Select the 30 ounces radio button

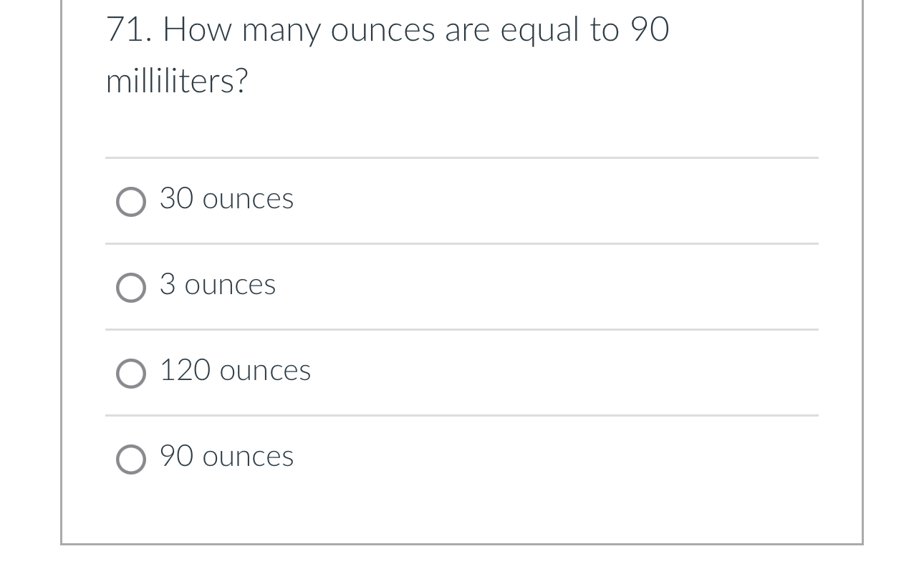point(131,202)
